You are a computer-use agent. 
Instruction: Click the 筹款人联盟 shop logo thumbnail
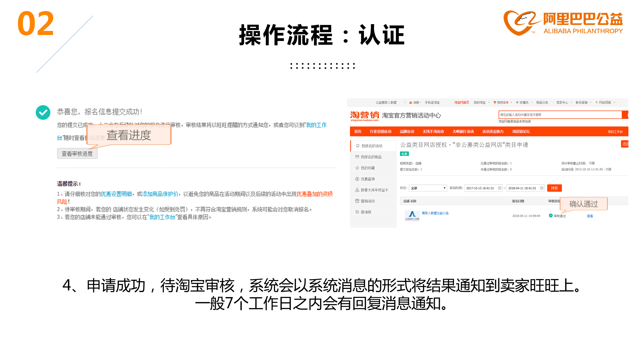[x=412, y=216]
